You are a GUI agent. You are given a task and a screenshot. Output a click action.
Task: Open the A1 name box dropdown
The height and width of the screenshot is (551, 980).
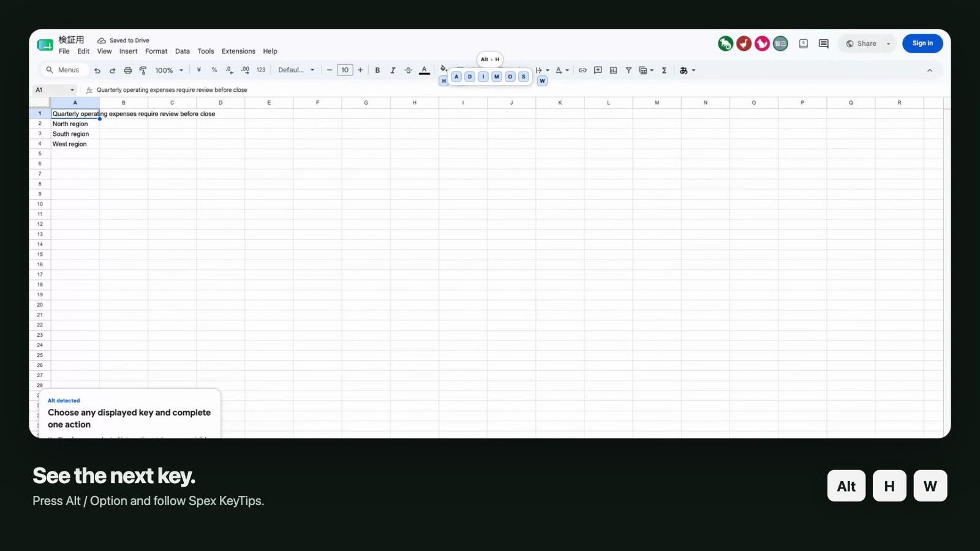click(72, 90)
